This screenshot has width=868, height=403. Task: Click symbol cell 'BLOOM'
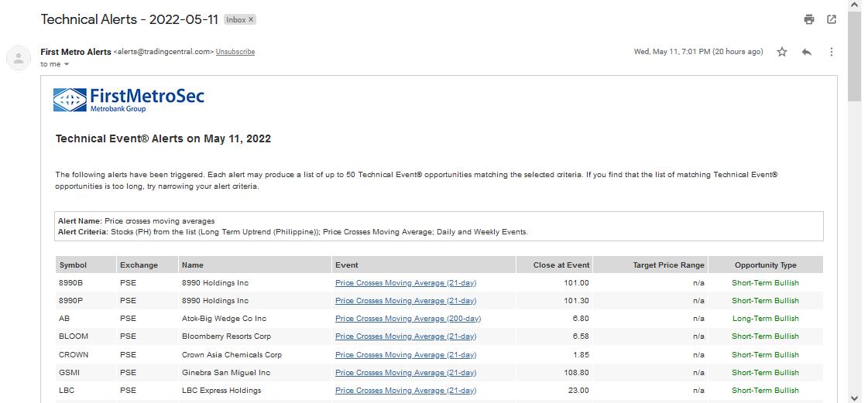click(74, 336)
